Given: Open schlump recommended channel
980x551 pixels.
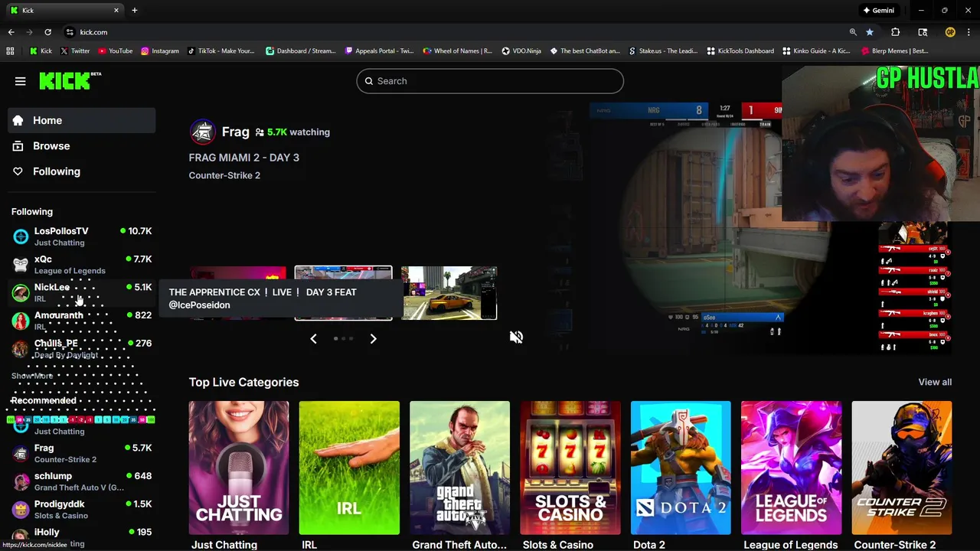Looking at the screenshot, I should click(x=81, y=481).
